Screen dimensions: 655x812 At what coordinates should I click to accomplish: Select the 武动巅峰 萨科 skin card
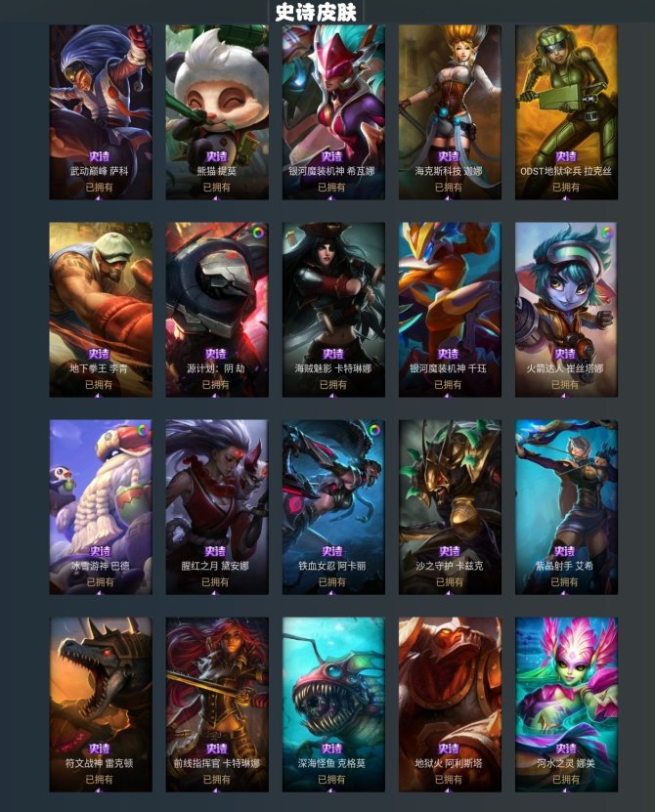pyautogui.click(x=101, y=111)
